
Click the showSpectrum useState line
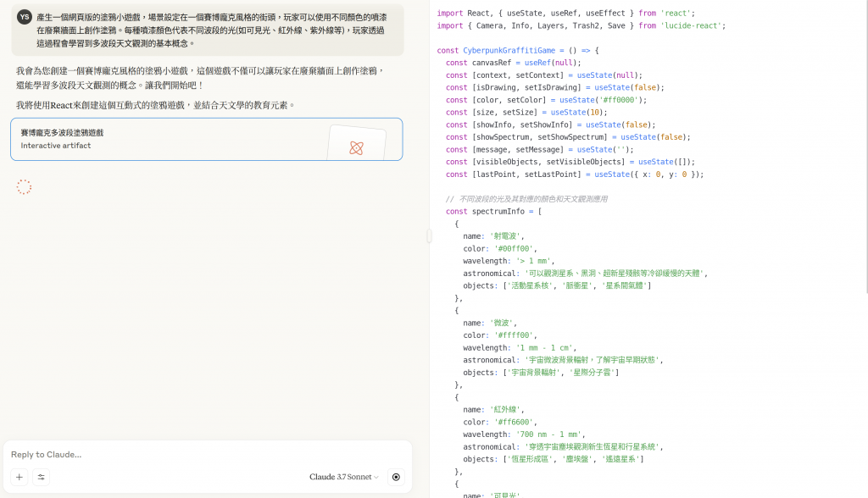click(x=568, y=136)
